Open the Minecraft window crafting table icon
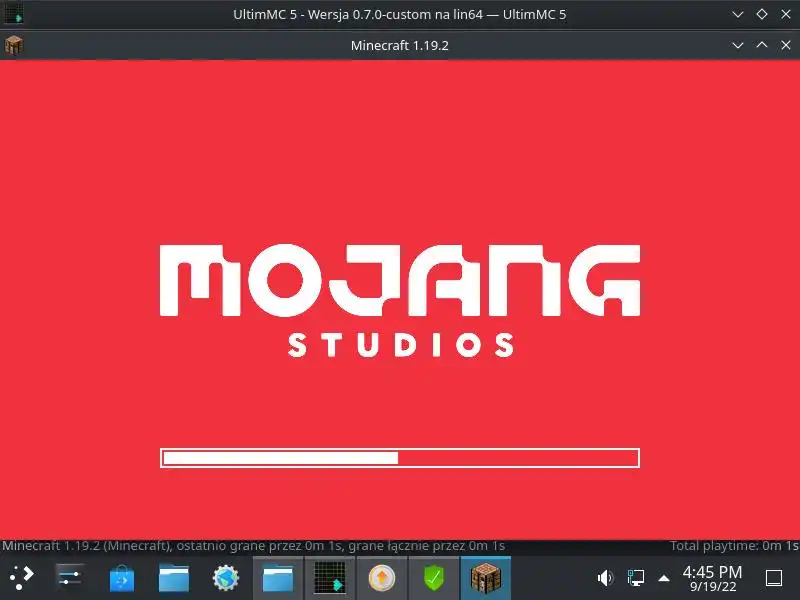 pos(14,45)
